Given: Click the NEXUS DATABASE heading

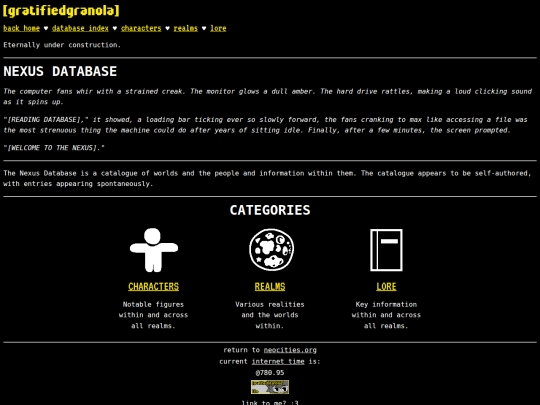Looking at the screenshot, I should click(x=60, y=71).
